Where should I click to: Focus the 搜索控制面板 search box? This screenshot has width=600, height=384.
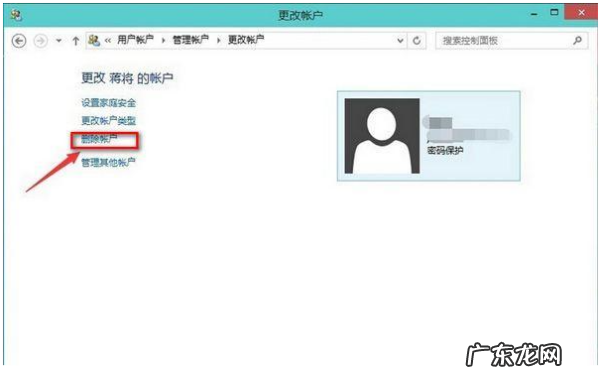511,40
